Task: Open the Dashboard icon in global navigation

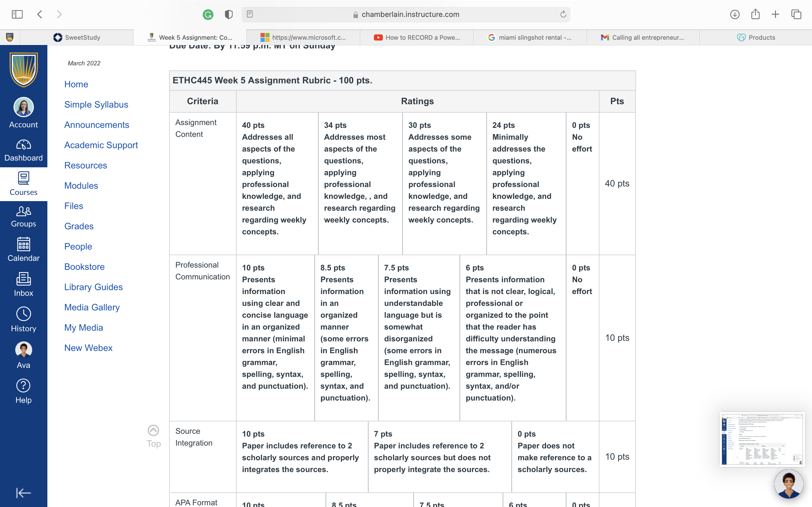Action: [23, 144]
